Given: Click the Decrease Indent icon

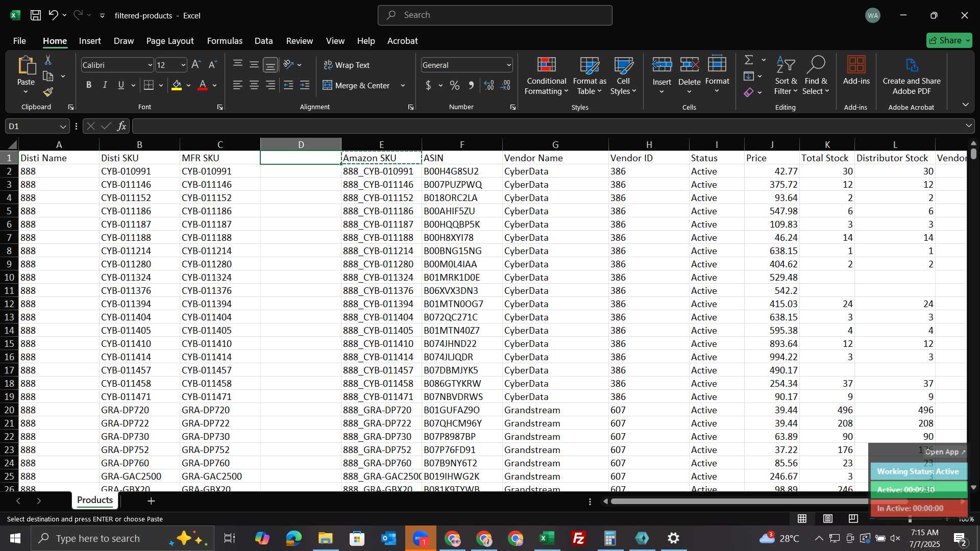Looking at the screenshot, I should tap(288, 85).
